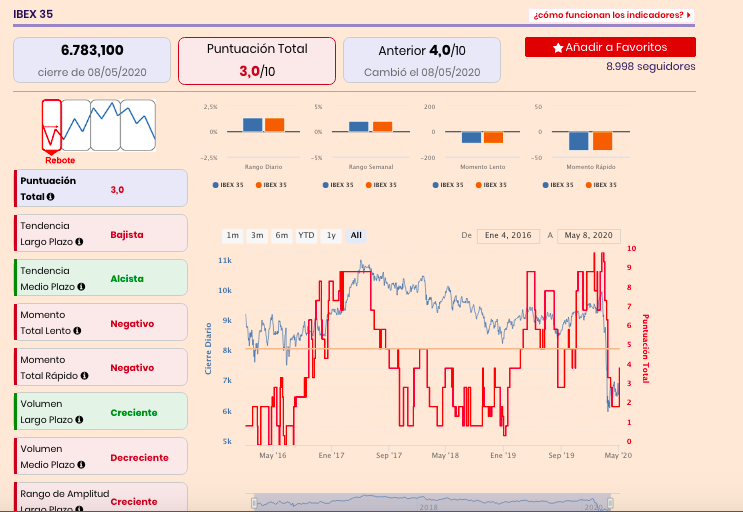Click arrow icon beside ¿cómo funcionan los indicadores?
The image size is (743, 512).
point(689,15)
